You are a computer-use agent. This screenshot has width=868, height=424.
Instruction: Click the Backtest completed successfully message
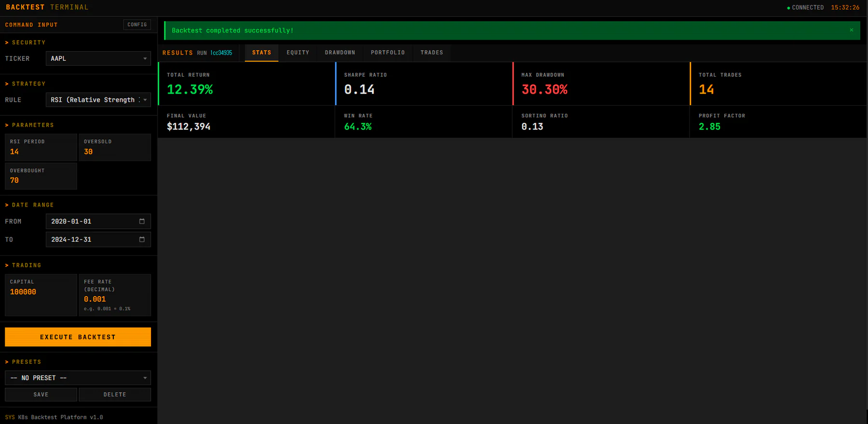coord(233,30)
